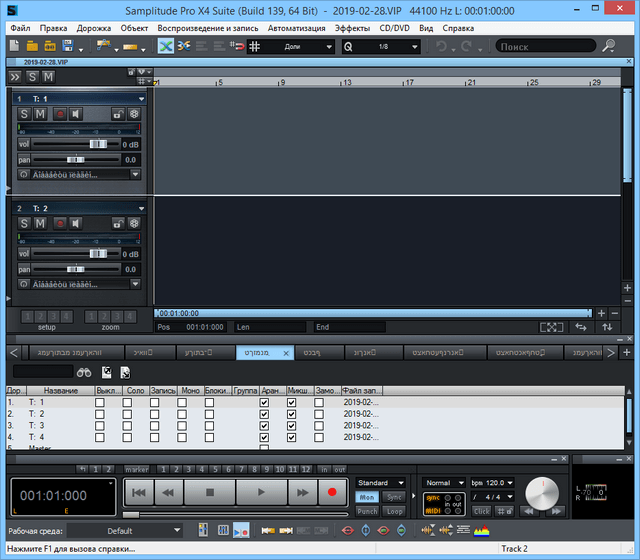Click the Loop button in transport
Viewport: 640px width, 560px height.
tap(395, 511)
